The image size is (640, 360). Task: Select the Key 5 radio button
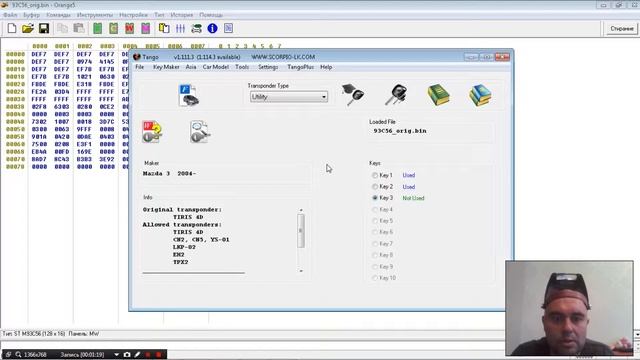point(375,221)
